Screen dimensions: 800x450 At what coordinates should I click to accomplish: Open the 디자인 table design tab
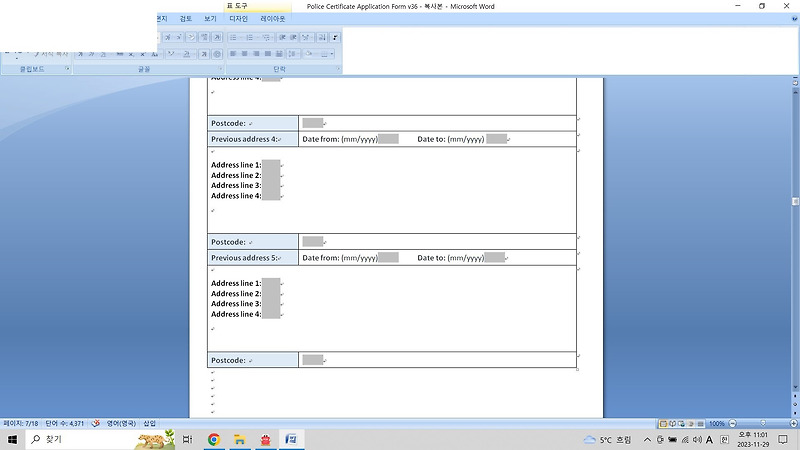238,18
